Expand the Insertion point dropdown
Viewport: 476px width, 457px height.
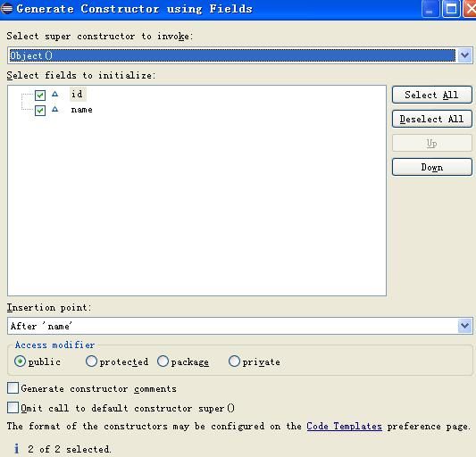(464, 326)
